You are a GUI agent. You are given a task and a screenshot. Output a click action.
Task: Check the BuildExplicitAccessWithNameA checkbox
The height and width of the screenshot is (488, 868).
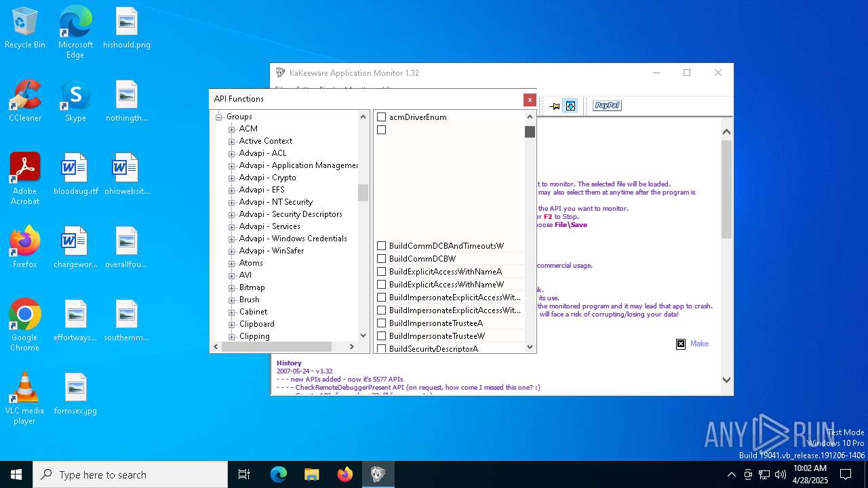pos(381,272)
